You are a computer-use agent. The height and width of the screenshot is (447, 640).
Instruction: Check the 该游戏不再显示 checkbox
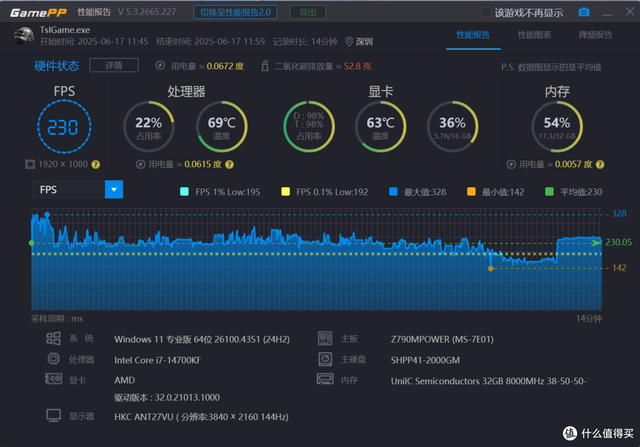[486, 12]
